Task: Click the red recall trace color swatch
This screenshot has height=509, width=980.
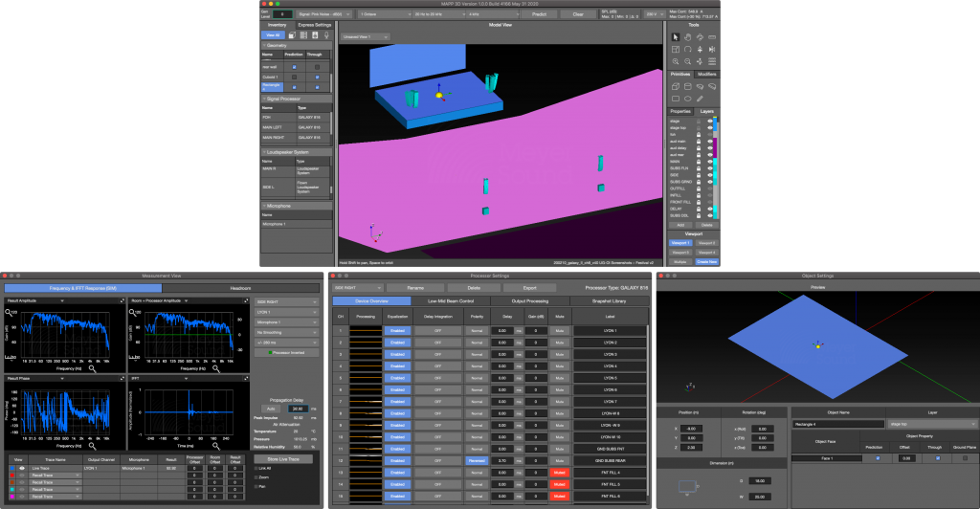Action: click(11, 476)
